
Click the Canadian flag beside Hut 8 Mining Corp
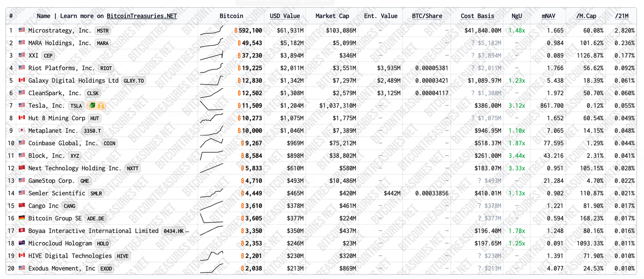point(22,118)
